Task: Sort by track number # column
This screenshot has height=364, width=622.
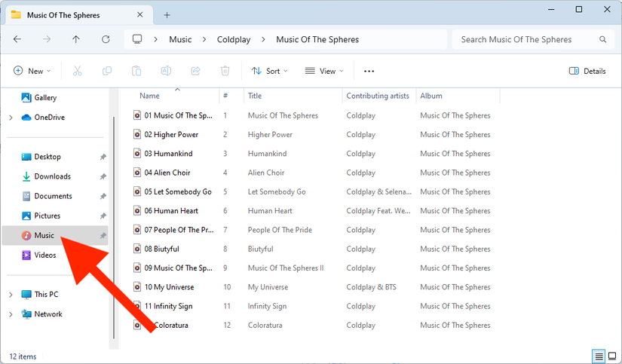Action: (x=225, y=96)
